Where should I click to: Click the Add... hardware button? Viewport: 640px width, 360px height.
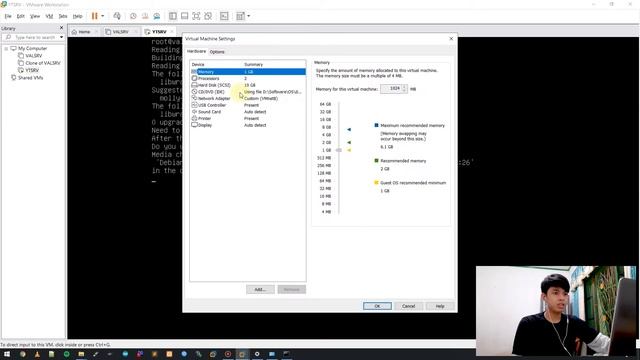(260, 289)
